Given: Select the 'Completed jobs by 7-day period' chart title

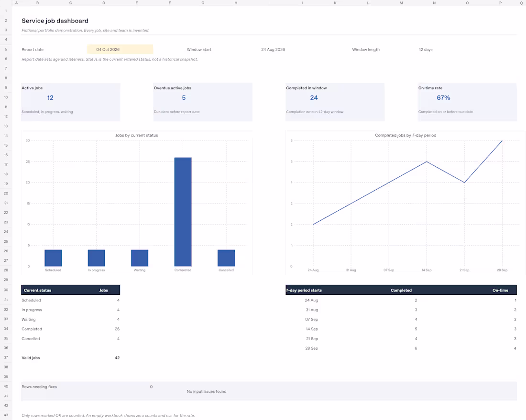Looking at the screenshot, I should (x=405, y=135).
